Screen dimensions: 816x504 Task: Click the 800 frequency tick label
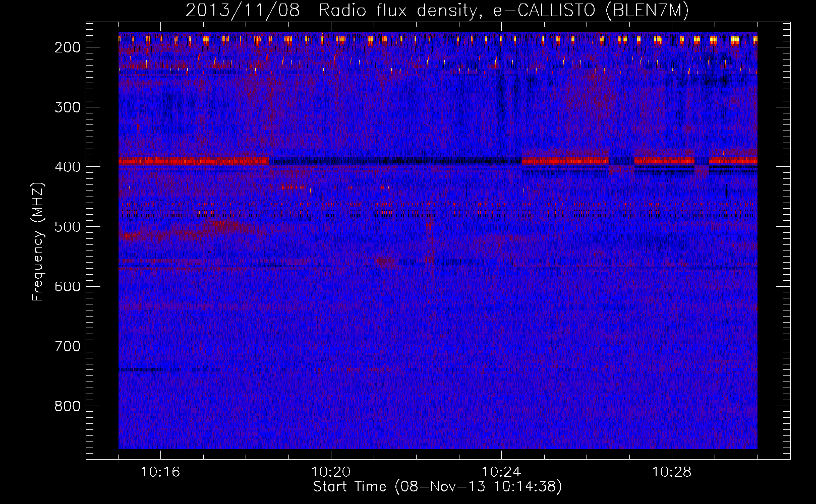67,406
